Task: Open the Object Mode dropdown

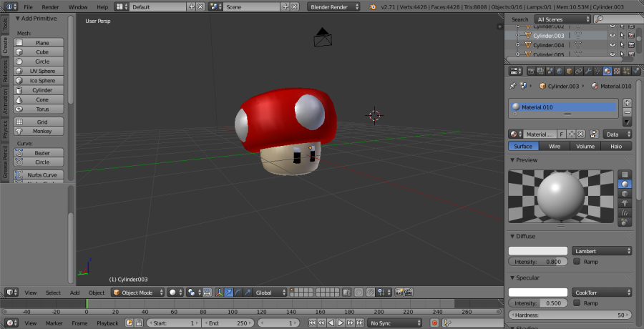Action: coord(137,293)
